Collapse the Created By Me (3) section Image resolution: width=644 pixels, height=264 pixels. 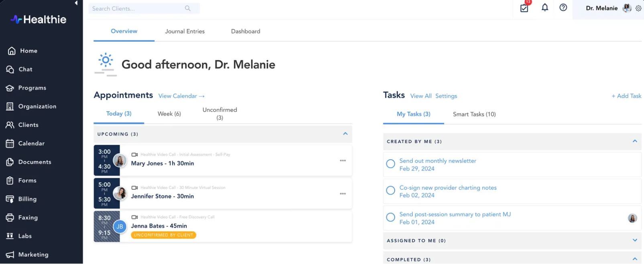point(635,141)
